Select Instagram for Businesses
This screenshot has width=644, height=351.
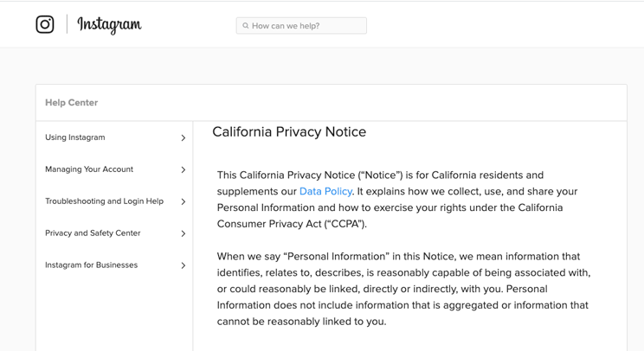[x=114, y=265]
